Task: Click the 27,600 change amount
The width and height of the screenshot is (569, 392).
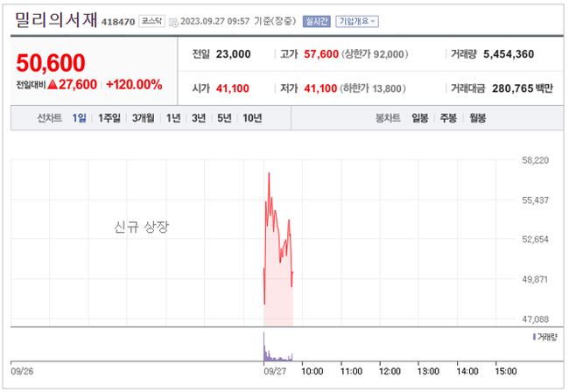Action: click(78, 85)
